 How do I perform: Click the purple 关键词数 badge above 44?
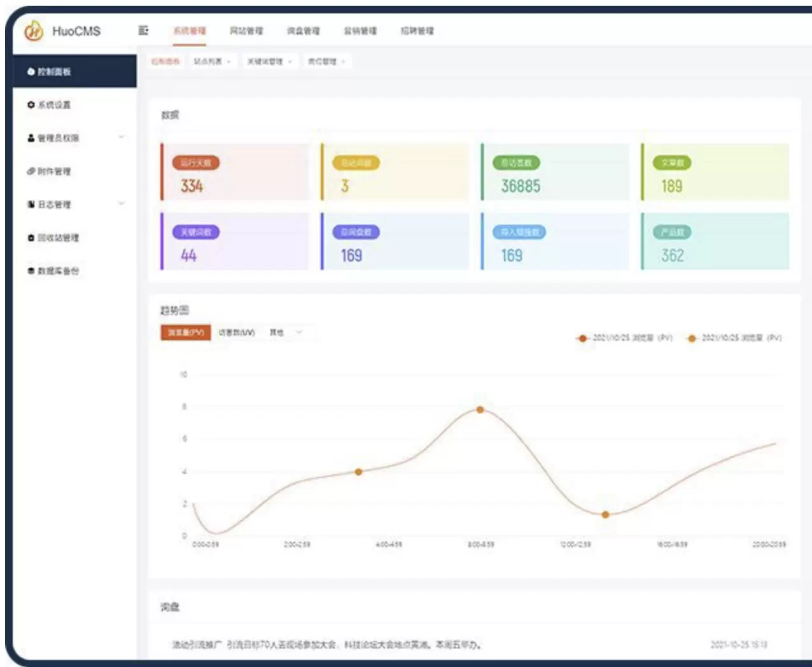tap(195, 232)
